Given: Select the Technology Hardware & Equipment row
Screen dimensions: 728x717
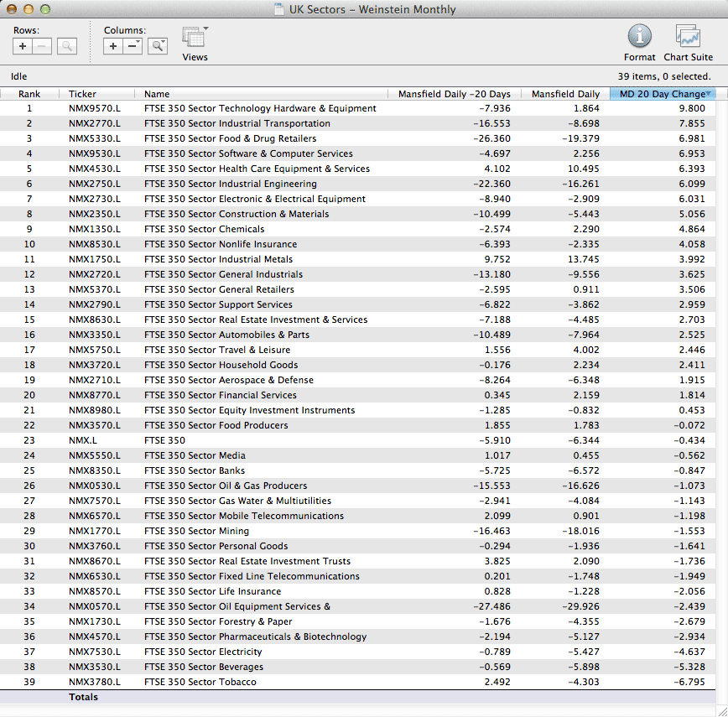Looking at the screenshot, I should coord(260,108).
